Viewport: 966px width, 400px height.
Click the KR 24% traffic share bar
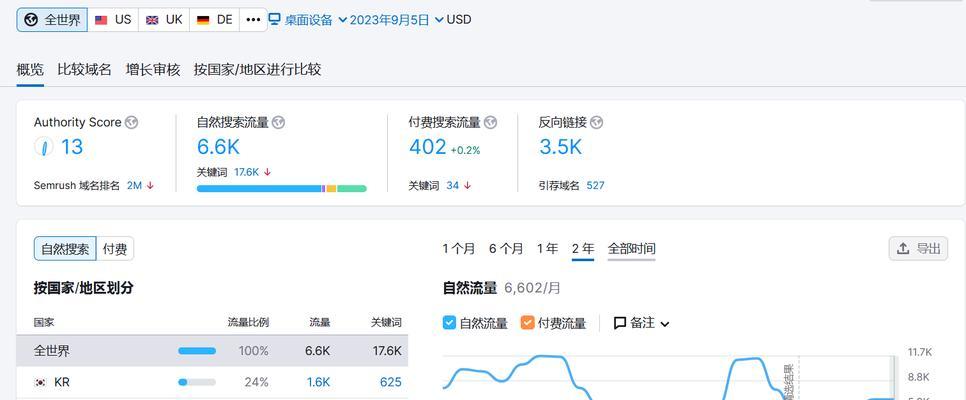197,383
